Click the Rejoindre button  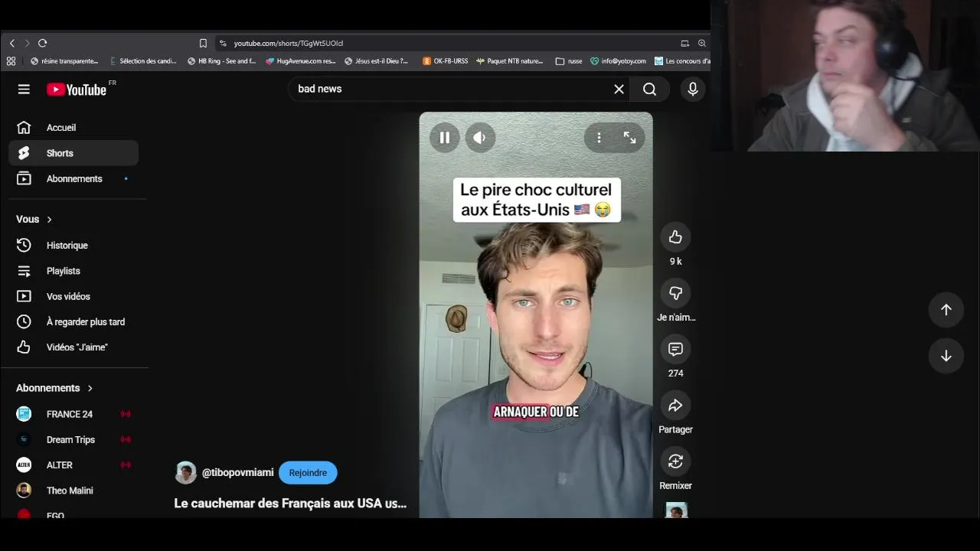308,473
